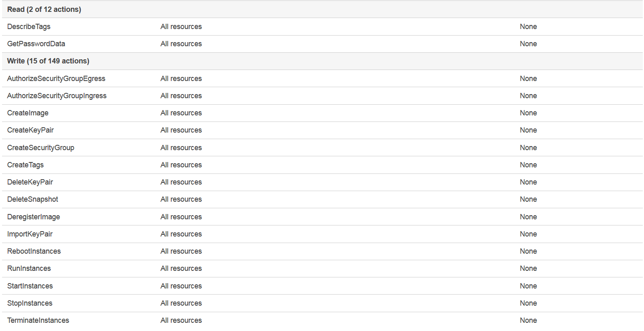
Task: Select the CreateKeyPair action
Action: (30, 130)
